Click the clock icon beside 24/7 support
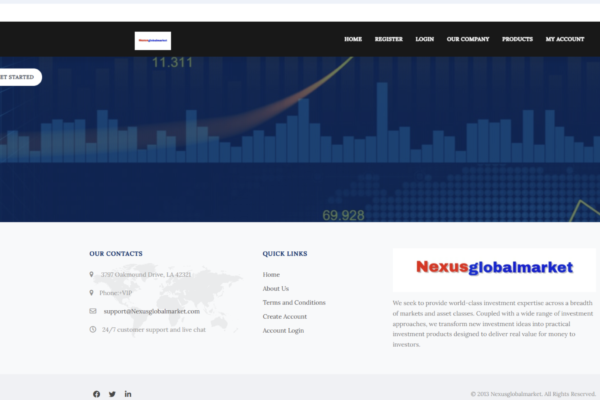Screen dimensions: 600x400 (93, 329)
